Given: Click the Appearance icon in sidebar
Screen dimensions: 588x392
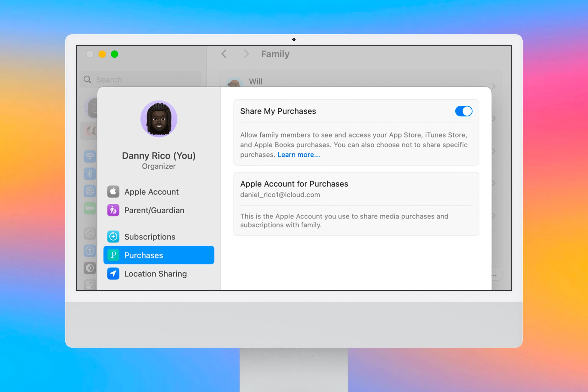Looking at the screenshot, I should [x=90, y=268].
